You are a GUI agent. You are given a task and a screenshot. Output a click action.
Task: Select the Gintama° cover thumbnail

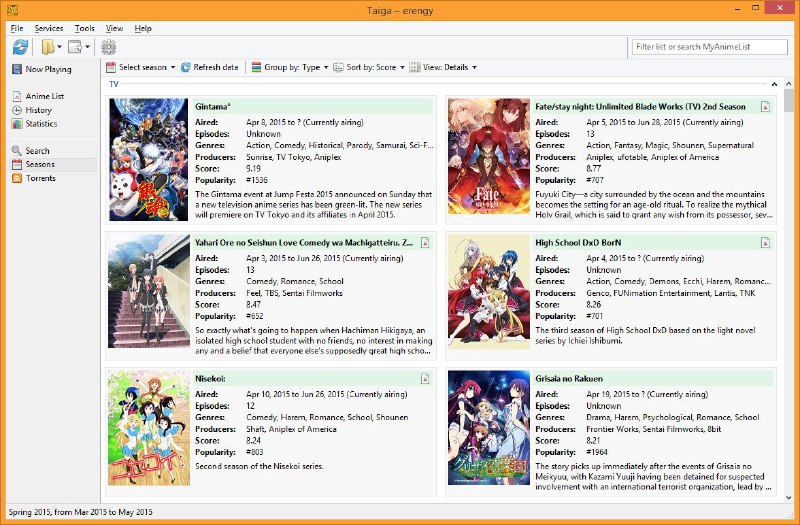pyautogui.click(x=148, y=158)
